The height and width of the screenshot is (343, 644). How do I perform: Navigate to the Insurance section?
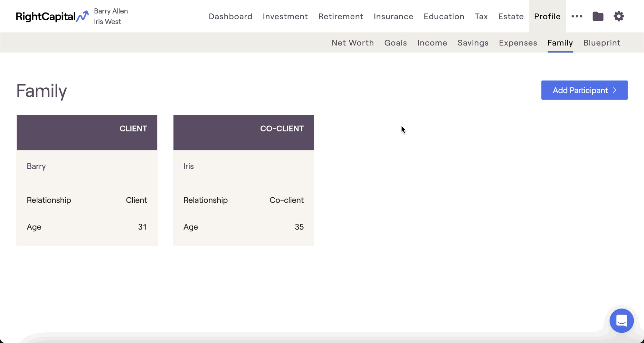tap(393, 16)
